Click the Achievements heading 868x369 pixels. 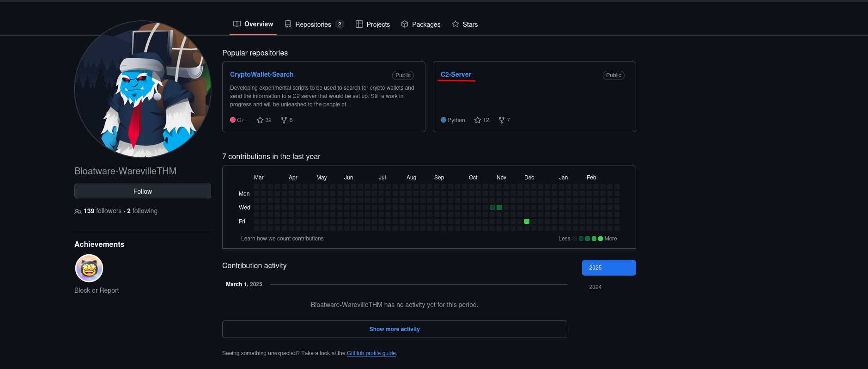(x=99, y=244)
